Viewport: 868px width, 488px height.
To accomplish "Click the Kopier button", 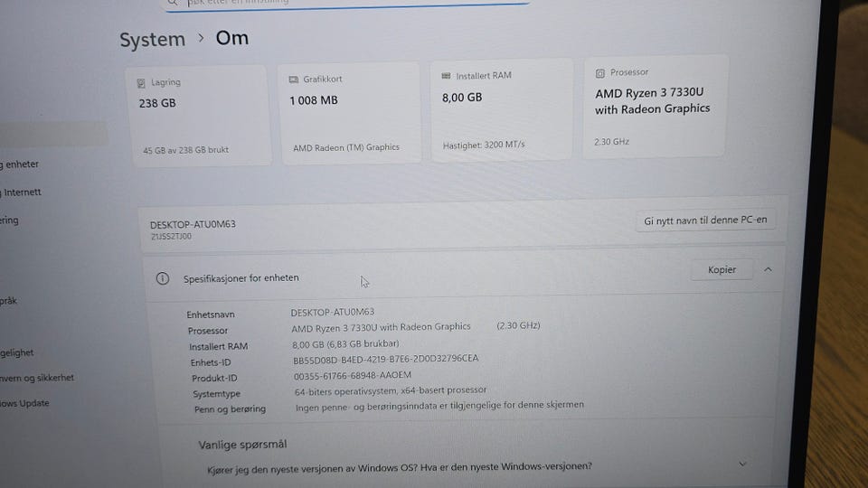I will [722, 269].
